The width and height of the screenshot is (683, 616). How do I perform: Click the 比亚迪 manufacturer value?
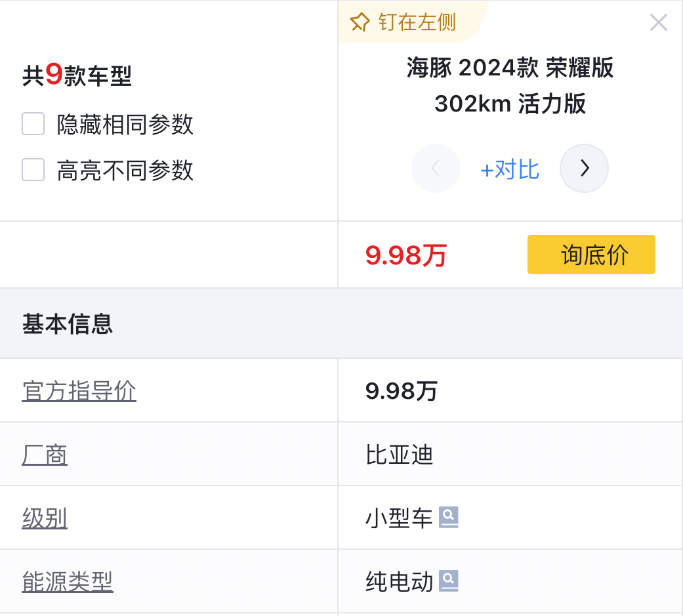pyautogui.click(x=400, y=455)
